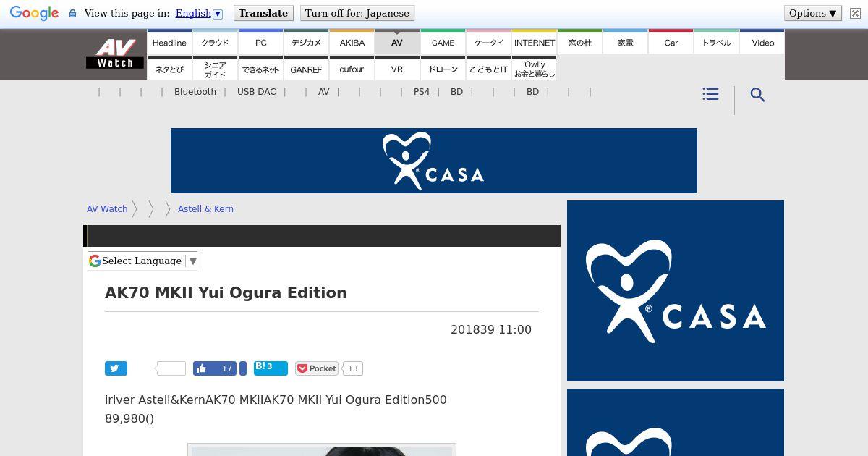This screenshot has width=868, height=456.
Task: Save article to Pocket
Action: (x=317, y=368)
